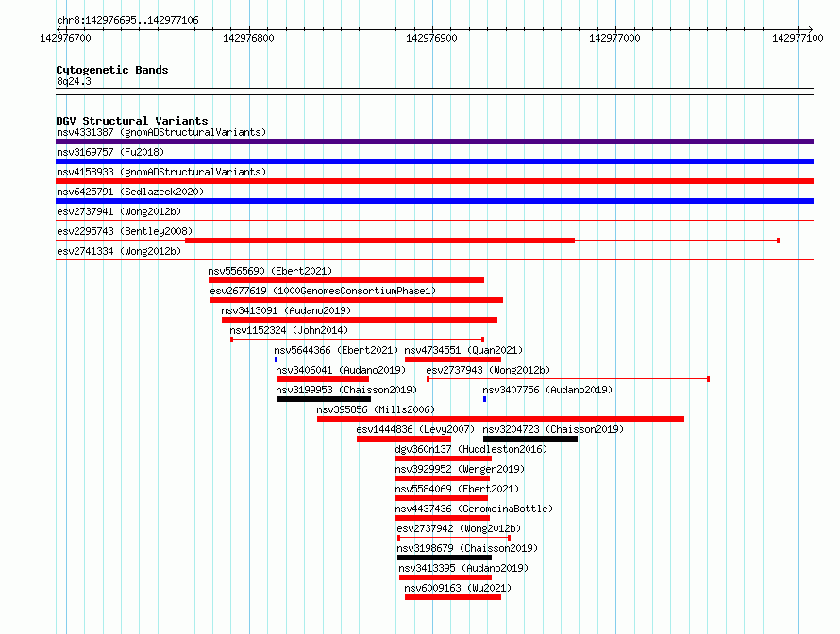
Task: Click the nsv4331387 gnomADStructuralVariants label
Action: pos(161,132)
